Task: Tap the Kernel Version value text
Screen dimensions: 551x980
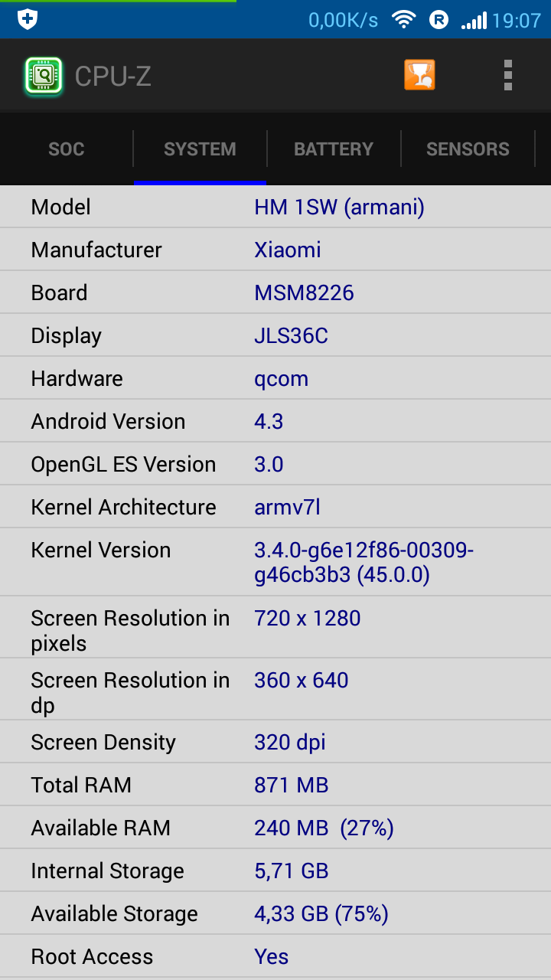Action: tap(364, 562)
